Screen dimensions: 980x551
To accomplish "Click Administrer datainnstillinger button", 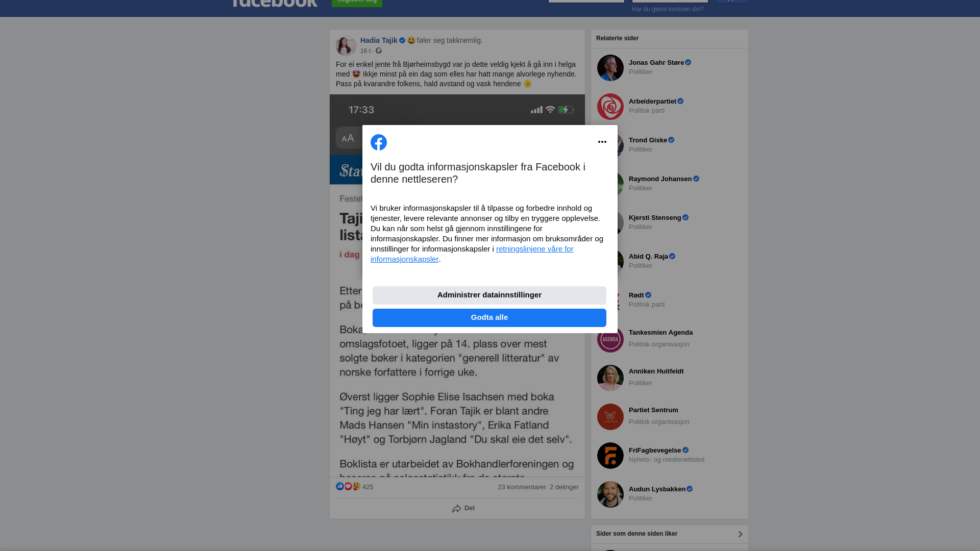I will click(489, 295).
